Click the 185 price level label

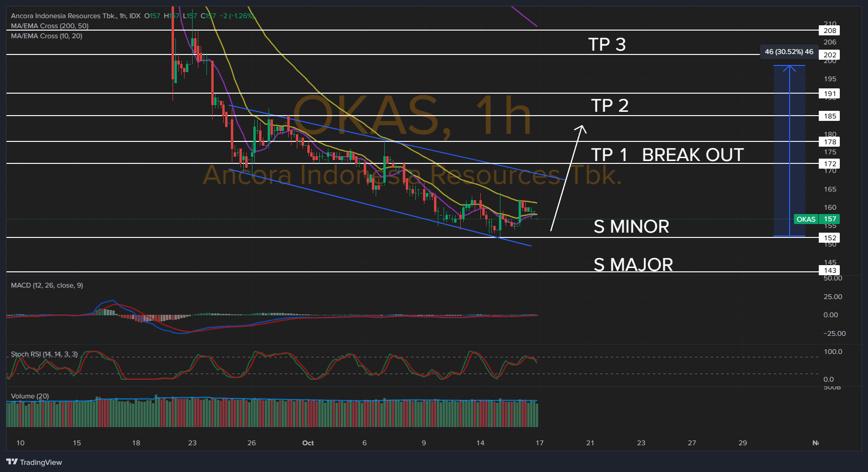point(830,116)
